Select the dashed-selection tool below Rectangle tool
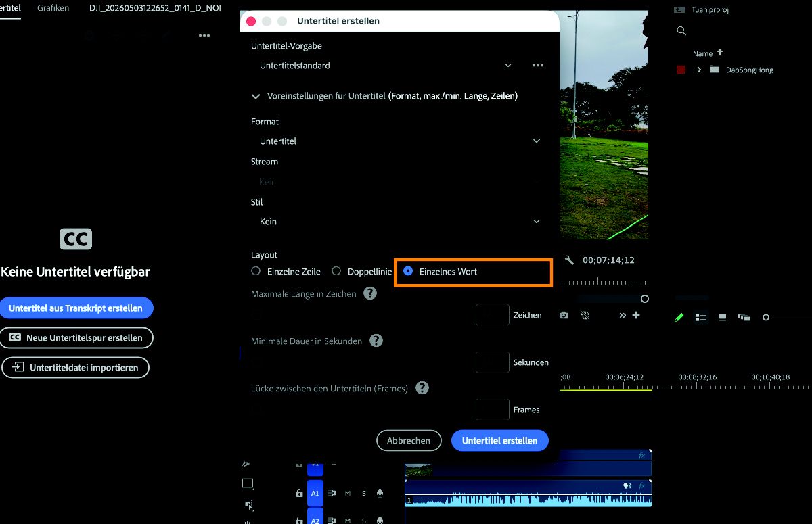Screen dimensions: 812x524 point(248,504)
